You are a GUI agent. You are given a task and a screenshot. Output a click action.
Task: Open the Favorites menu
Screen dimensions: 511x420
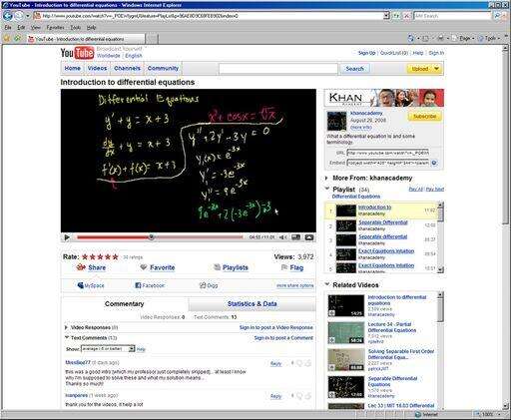click(55, 27)
